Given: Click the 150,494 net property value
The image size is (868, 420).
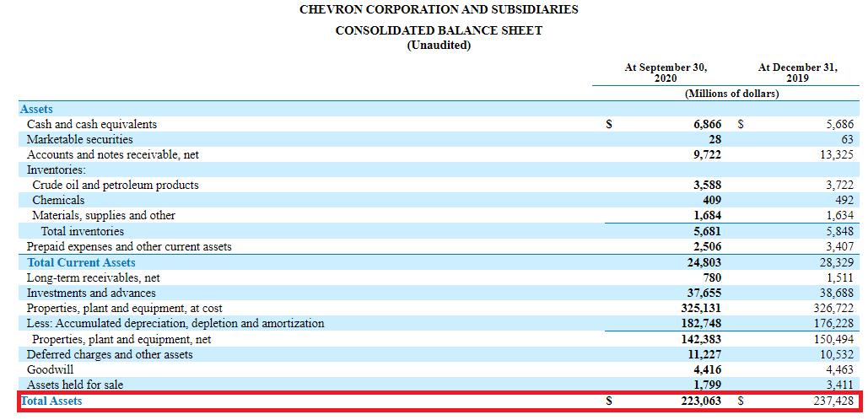Looking at the screenshot, I should [835, 339].
